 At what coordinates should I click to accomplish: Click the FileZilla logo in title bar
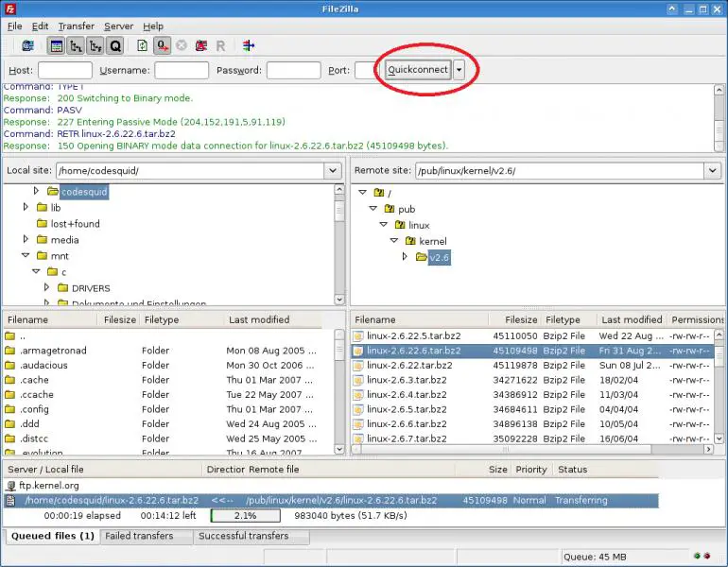(9, 9)
